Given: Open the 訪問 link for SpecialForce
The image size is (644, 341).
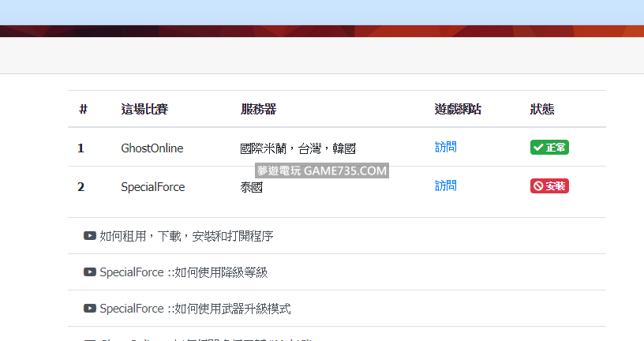Looking at the screenshot, I should pos(446,185).
